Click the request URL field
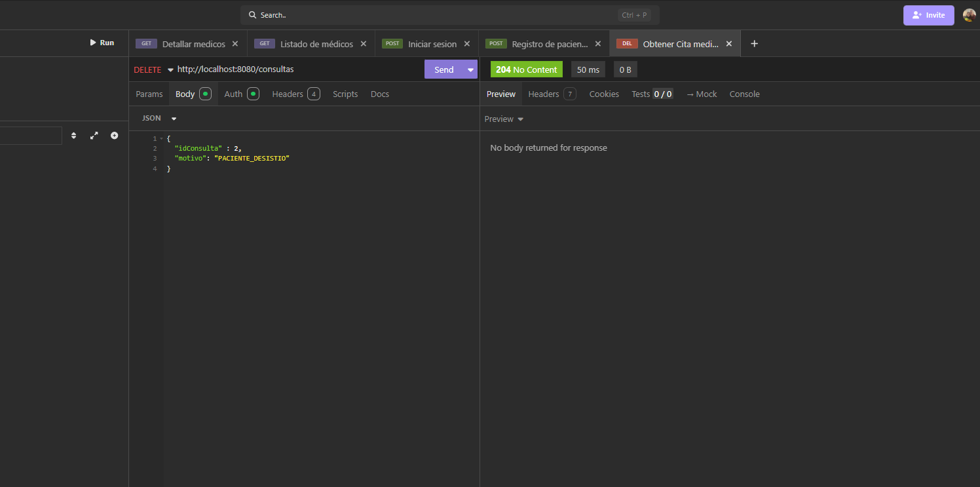Viewport: 980px width, 487px height. (298, 69)
